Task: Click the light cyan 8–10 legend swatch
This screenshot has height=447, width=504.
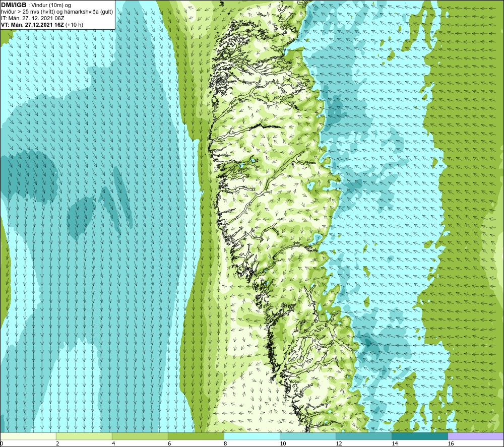Action: (251, 436)
